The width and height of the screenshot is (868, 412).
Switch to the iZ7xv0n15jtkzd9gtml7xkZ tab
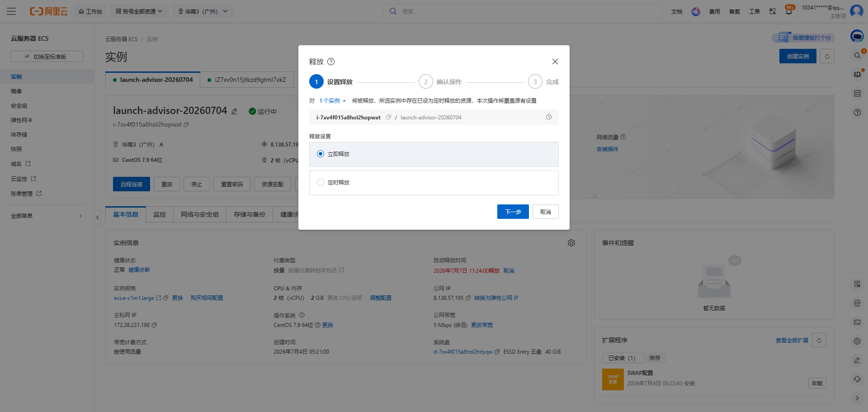tap(247, 80)
